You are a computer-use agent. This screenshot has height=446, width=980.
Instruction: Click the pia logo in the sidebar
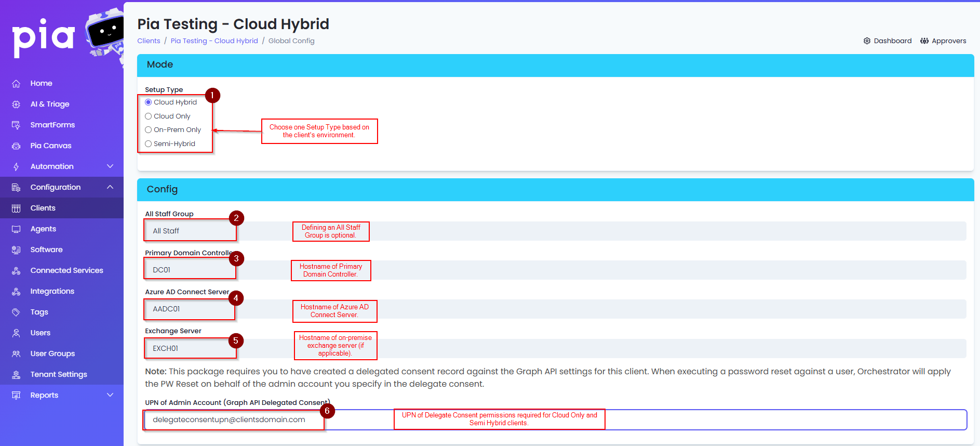coord(44,38)
